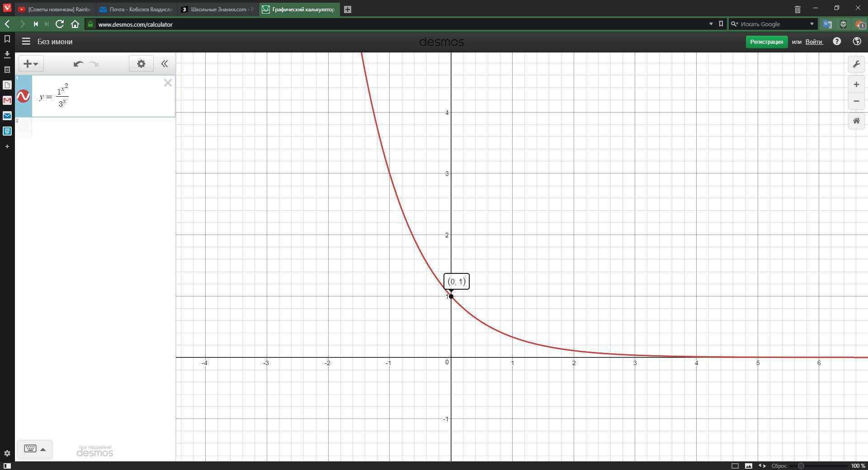Open the graph settings wrench

856,64
